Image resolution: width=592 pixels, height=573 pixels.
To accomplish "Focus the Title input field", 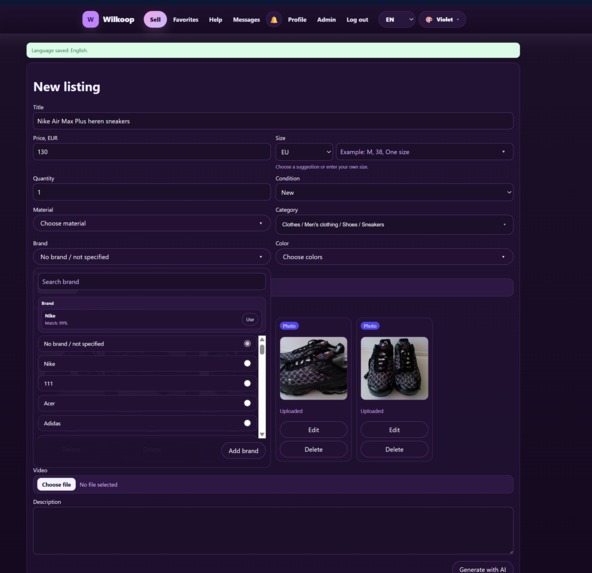I will point(273,121).
